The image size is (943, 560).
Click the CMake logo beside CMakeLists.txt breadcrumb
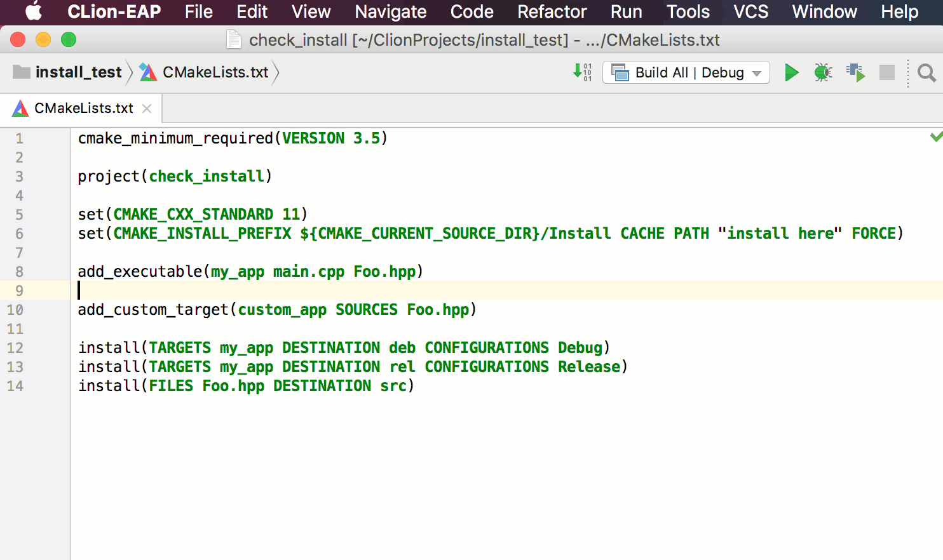[147, 72]
